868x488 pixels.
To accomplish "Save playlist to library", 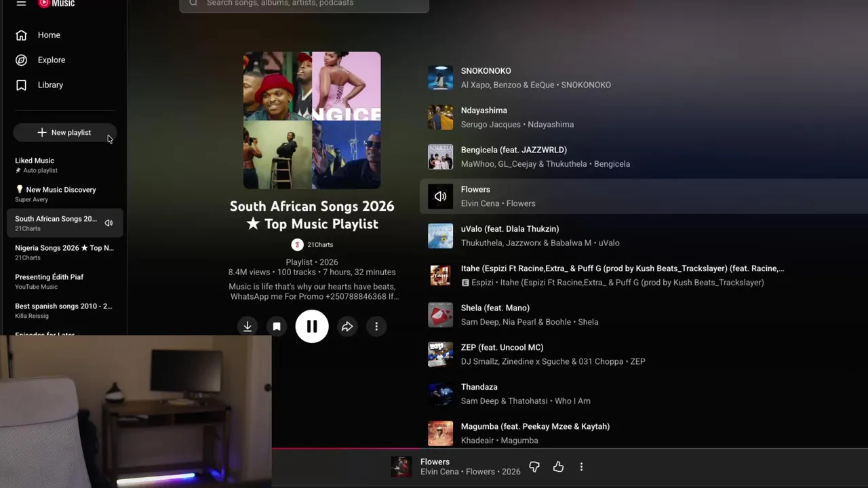I will click(277, 327).
